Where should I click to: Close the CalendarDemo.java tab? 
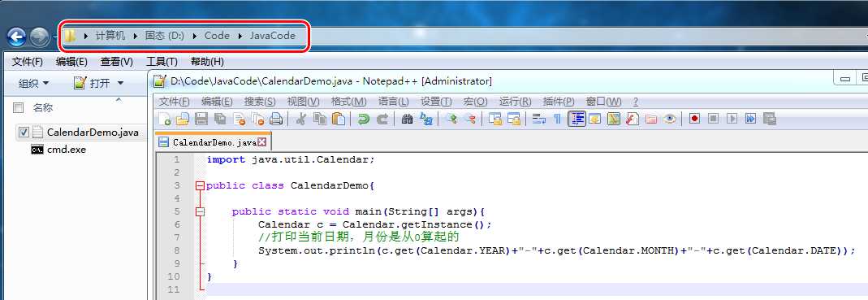click(x=261, y=142)
